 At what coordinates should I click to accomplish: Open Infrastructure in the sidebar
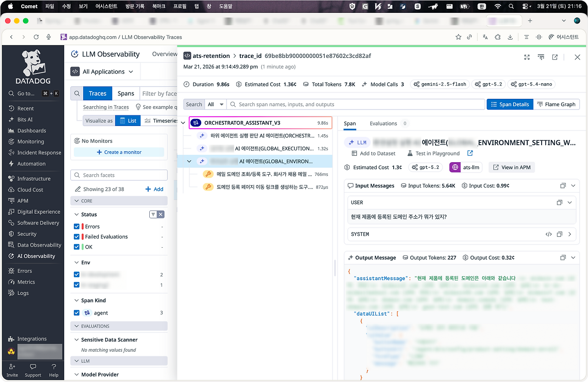34,178
